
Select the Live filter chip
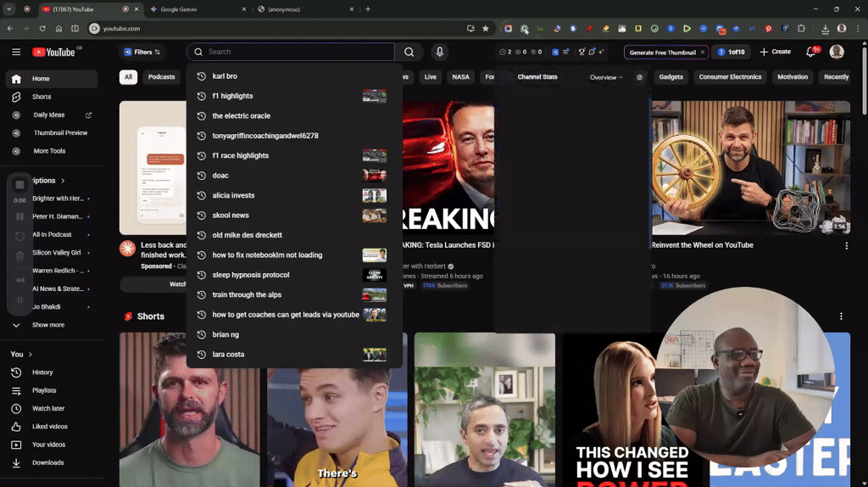coord(430,77)
